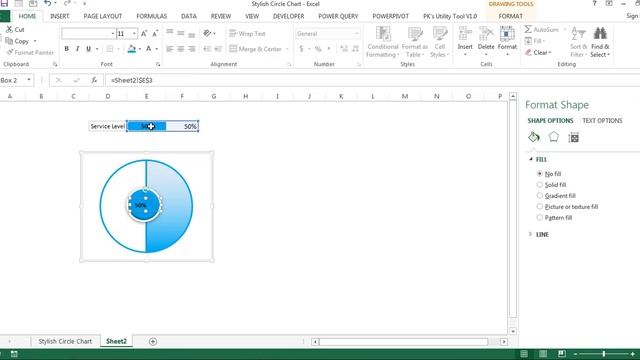The height and width of the screenshot is (360, 640).
Task: Open Conditional Formatting
Action: coord(383,42)
